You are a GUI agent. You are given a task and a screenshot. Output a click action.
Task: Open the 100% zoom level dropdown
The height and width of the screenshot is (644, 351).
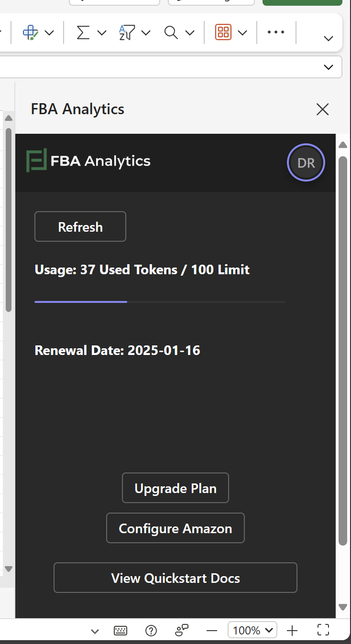(252, 631)
